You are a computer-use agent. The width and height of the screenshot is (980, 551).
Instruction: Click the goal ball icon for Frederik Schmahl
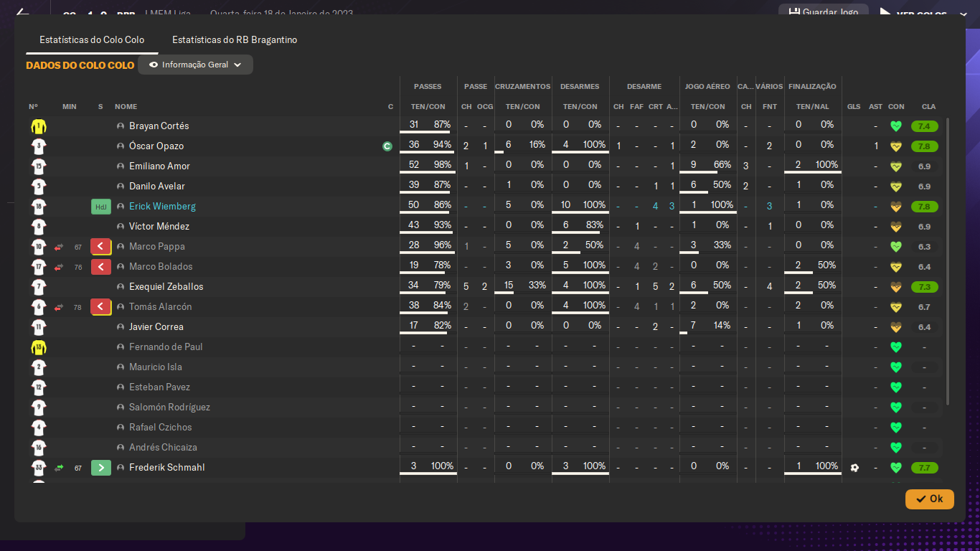click(854, 468)
